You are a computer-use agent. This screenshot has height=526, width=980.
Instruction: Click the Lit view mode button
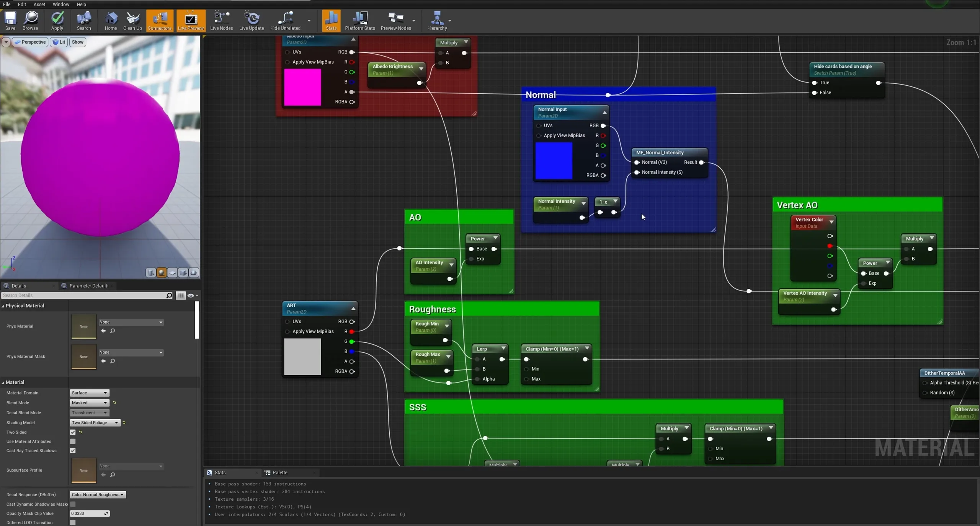[59, 42]
